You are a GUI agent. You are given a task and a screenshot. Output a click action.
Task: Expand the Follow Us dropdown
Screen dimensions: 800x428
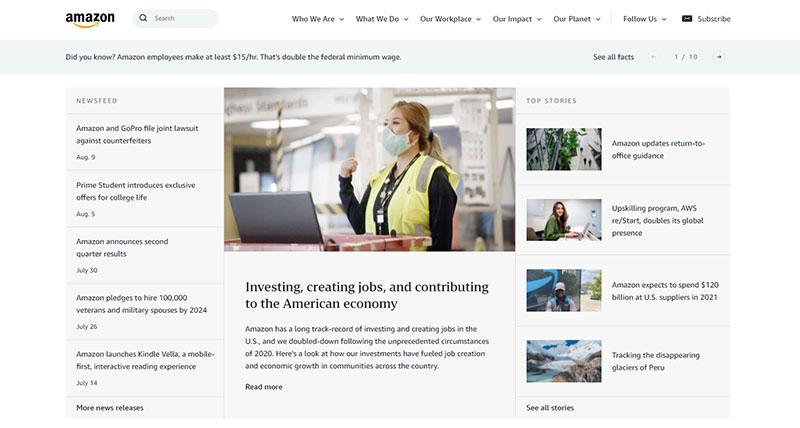click(x=645, y=19)
